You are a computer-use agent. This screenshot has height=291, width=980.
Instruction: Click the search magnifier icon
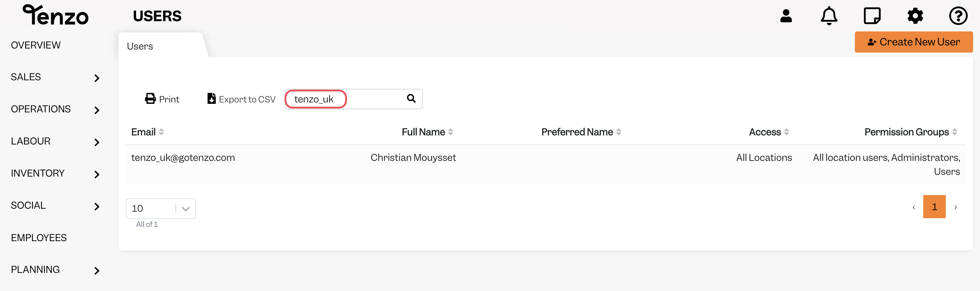tap(411, 98)
